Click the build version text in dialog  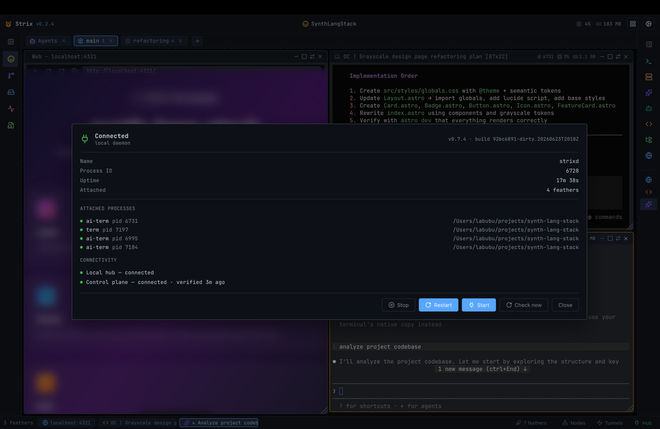pos(513,139)
